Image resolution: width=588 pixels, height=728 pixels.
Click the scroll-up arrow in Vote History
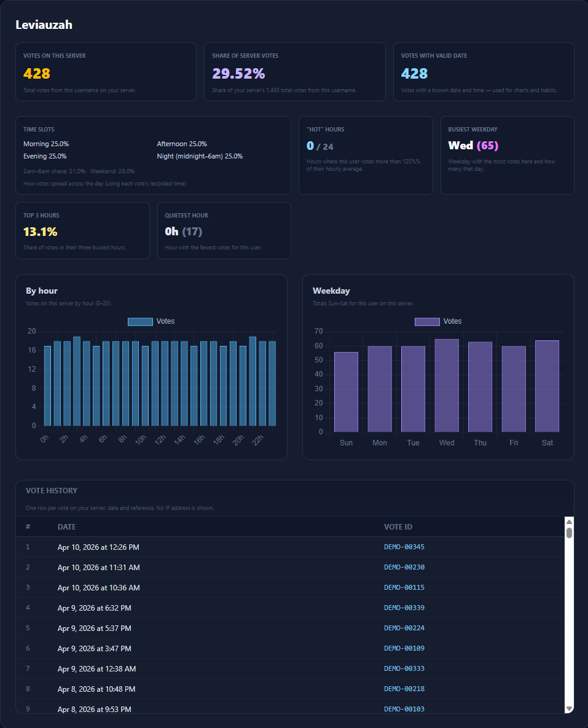click(569, 522)
